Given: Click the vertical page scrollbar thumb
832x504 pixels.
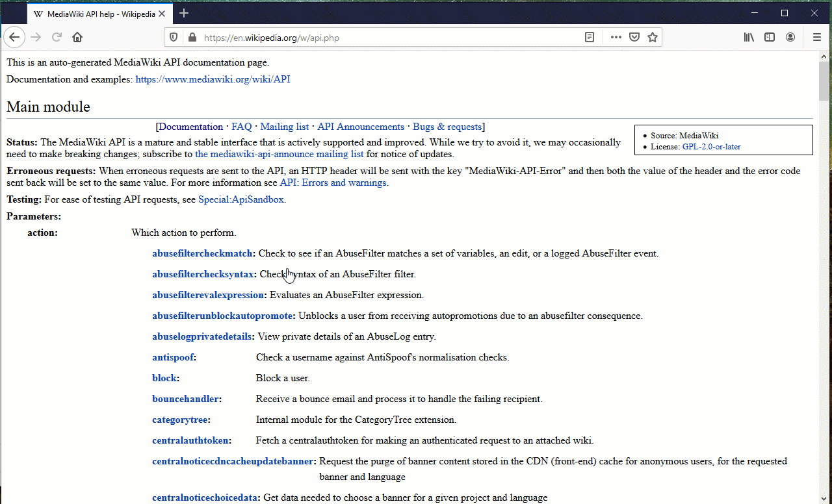Looking at the screenshot, I should [x=824, y=81].
